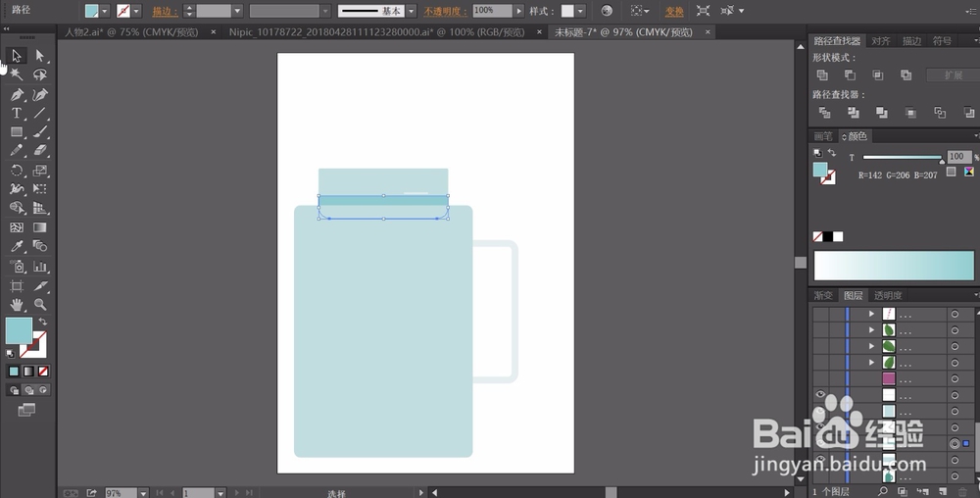Select the Paintbrush tool
Screen dimensions: 980x498
[x=40, y=132]
